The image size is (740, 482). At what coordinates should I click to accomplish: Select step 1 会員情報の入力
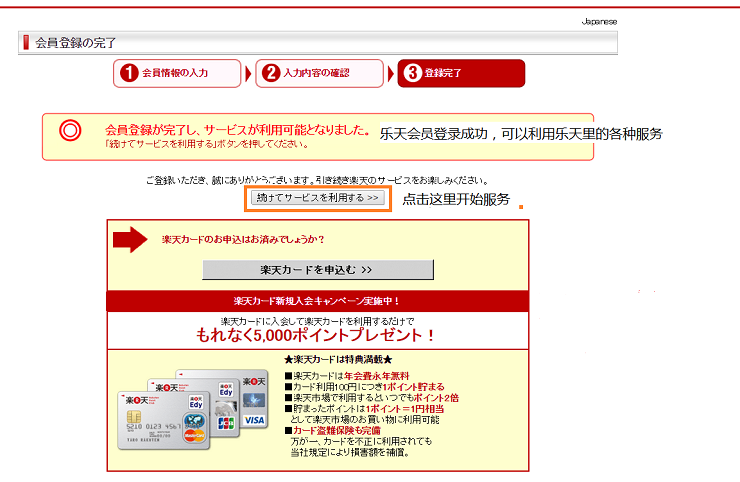177,73
